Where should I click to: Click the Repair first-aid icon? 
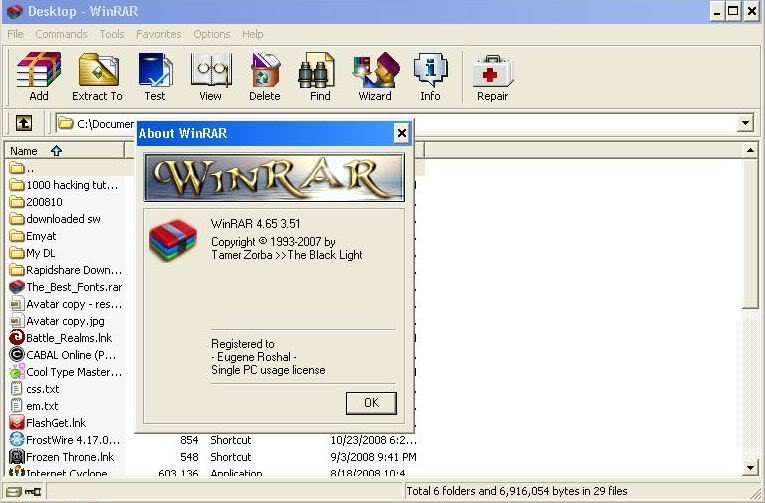coord(493,76)
